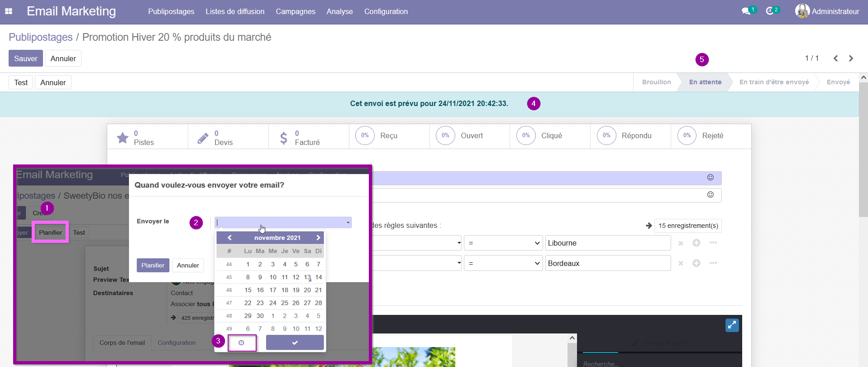
Task: Open the Devis pencil stat button
Action: [228, 137]
